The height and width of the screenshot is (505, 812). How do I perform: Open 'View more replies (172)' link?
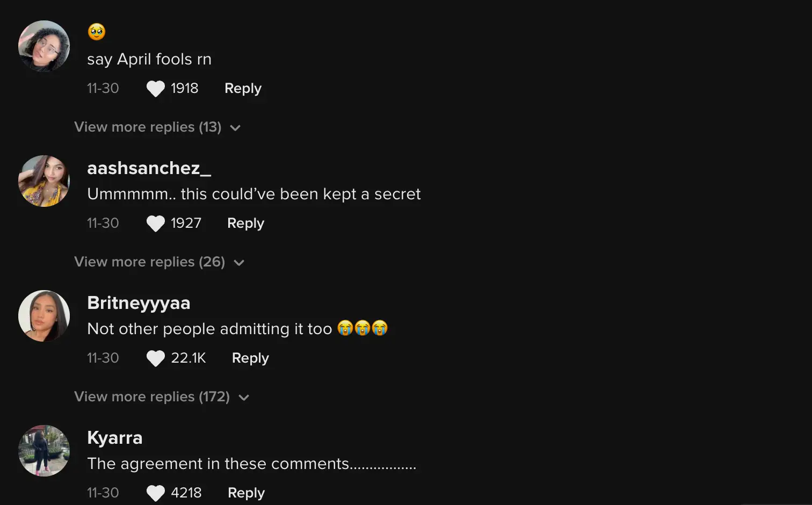click(152, 397)
